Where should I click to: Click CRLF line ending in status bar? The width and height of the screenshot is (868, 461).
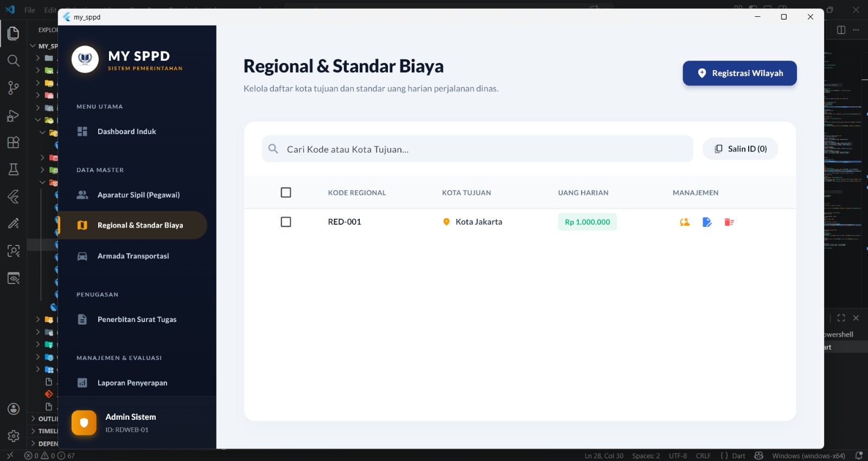(x=703, y=456)
